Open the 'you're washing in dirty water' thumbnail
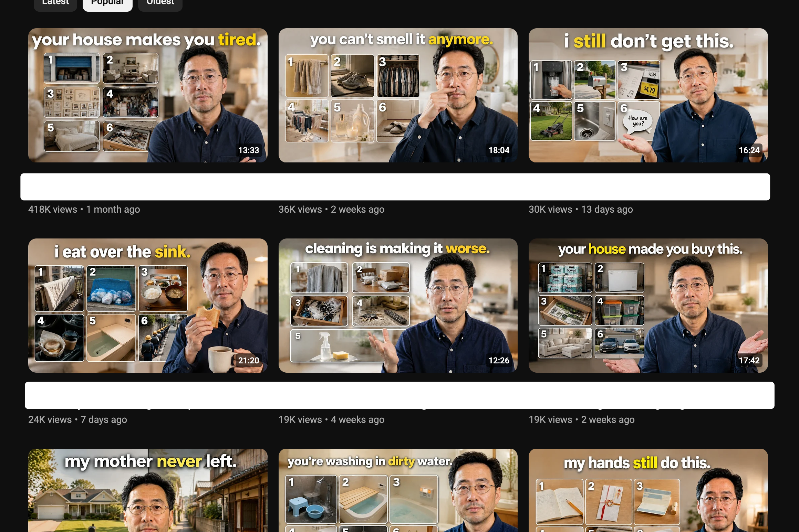Screen dimensions: 799x532 398,490
